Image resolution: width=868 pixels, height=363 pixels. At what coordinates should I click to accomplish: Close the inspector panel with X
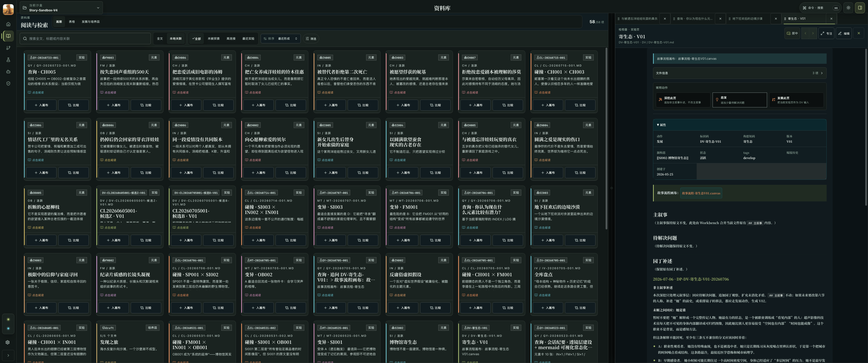click(859, 33)
